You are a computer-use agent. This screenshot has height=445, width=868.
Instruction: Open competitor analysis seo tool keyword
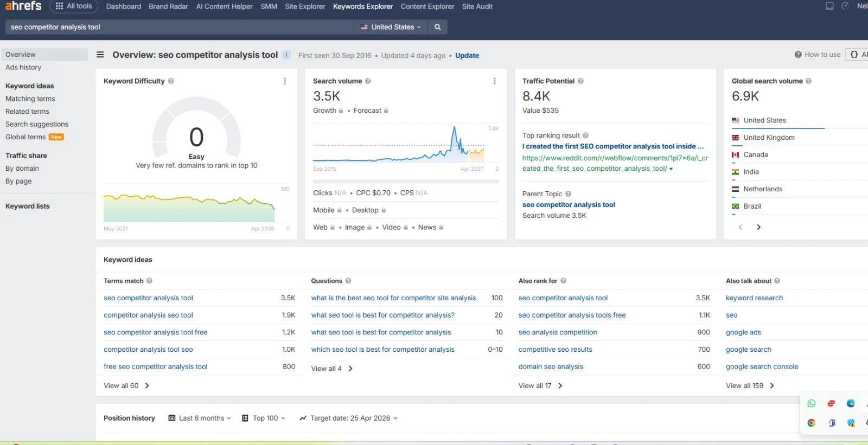pos(148,315)
